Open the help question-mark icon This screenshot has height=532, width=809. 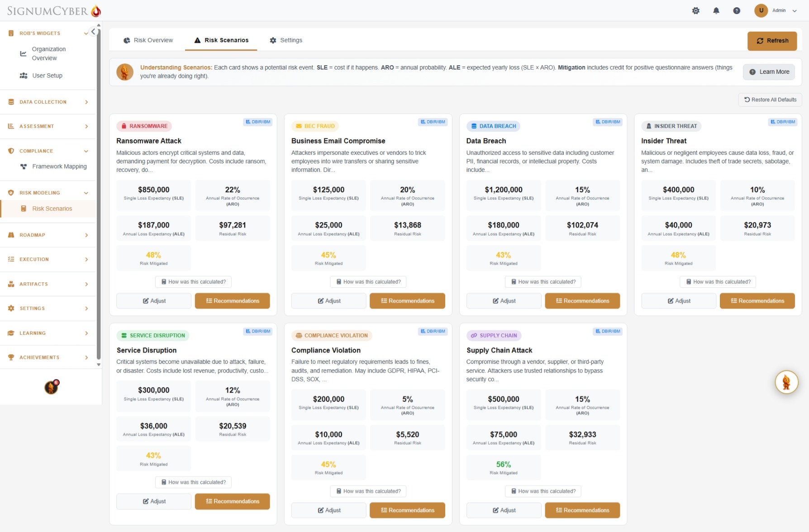737,10
